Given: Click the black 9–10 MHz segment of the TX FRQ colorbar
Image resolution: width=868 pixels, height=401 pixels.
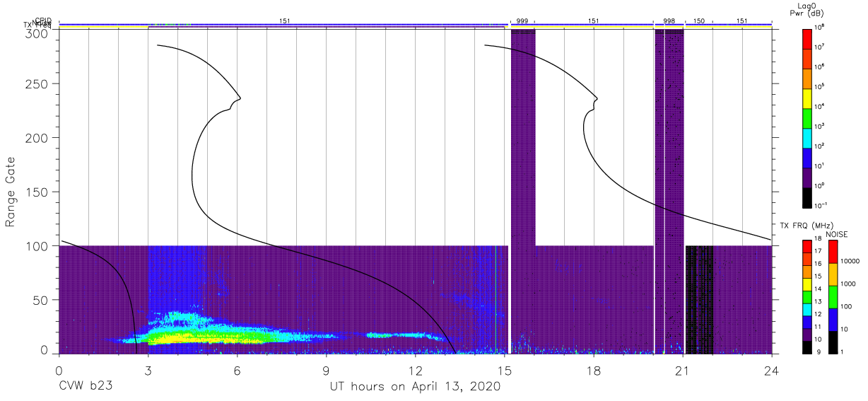Looking at the screenshot, I should point(807,347).
